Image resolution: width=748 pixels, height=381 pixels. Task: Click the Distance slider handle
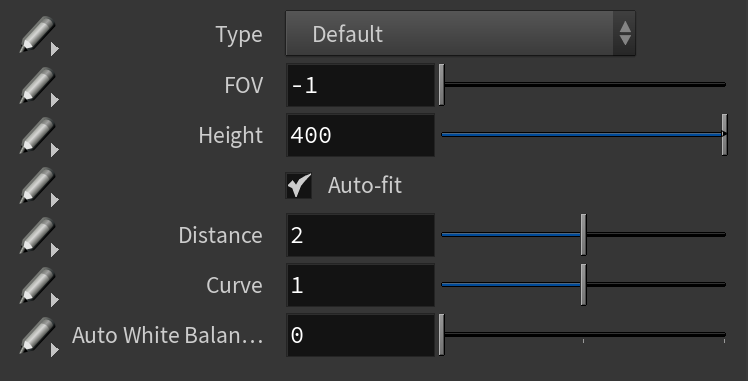pos(583,235)
